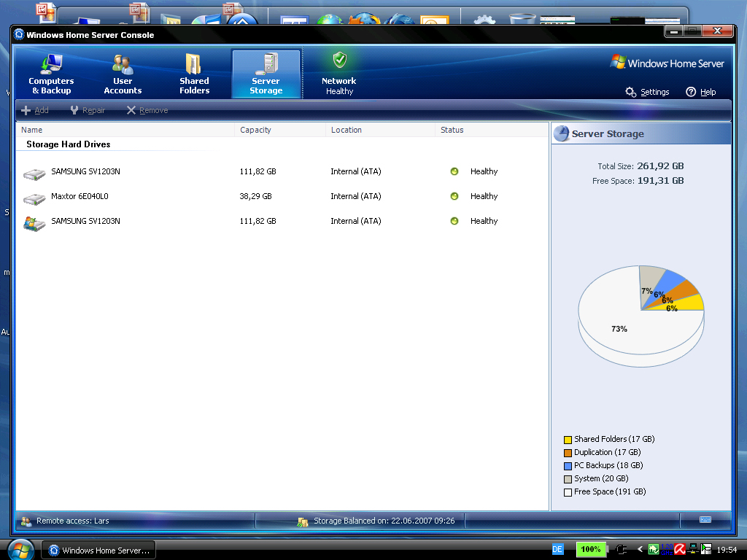The height and width of the screenshot is (560, 747).
Task: Click the blue PC Backups legend swatch
Action: tap(568, 466)
